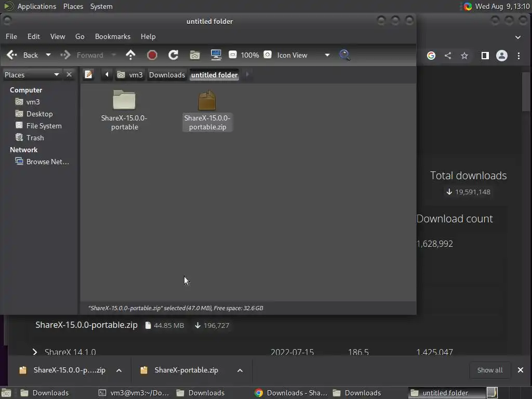
Task: Reload the current folder
Action: point(174,55)
